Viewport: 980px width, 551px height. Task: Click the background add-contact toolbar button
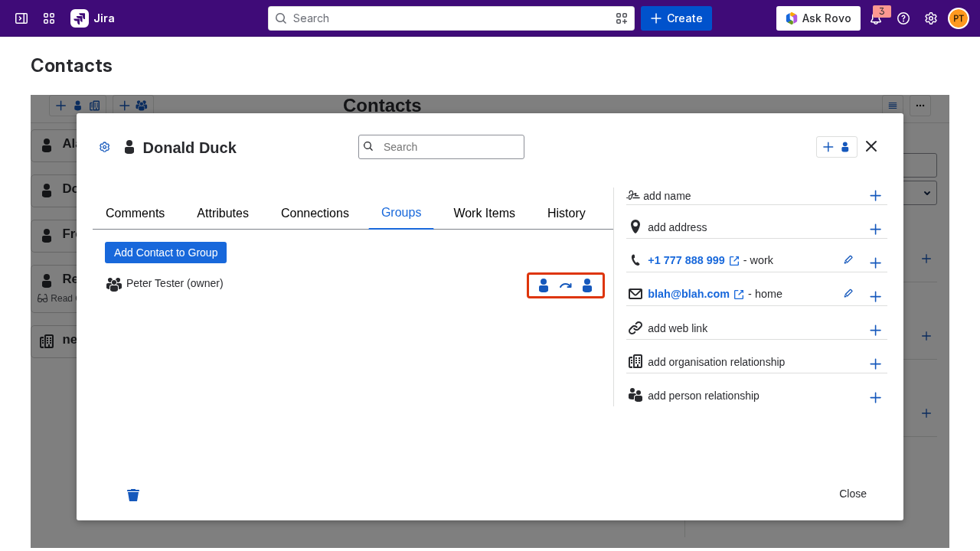(x=78, y=106)
